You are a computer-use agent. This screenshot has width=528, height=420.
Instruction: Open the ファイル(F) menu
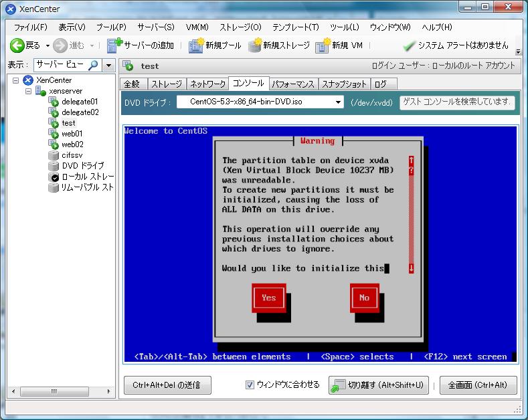click(30, 27)
